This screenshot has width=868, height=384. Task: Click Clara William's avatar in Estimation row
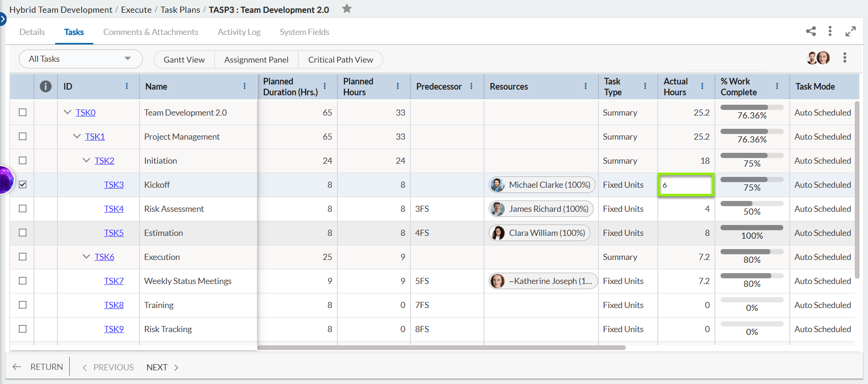[x=497, y=233]
